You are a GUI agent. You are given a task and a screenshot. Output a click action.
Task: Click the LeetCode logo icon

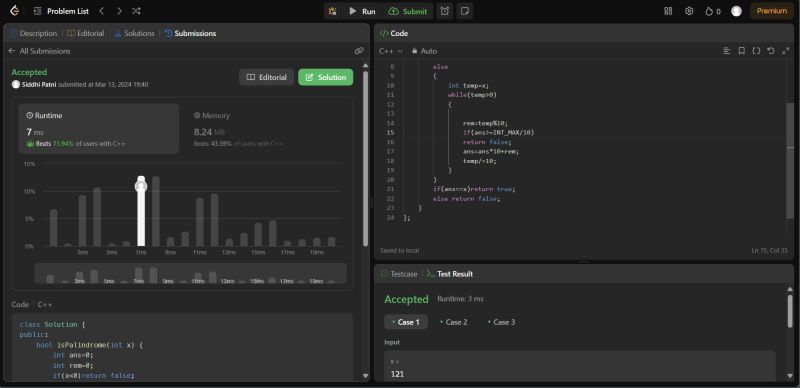click(x=15, y=11)
